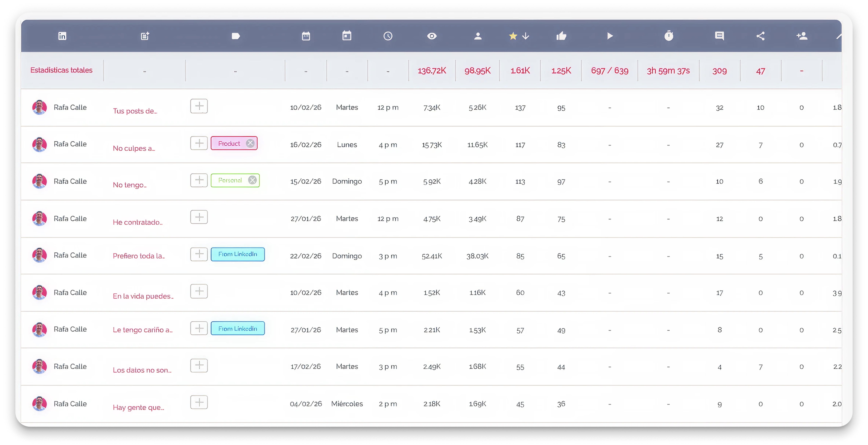Click the thumbs-up likes header icon
This screenshot has height=445, width=868.
(561, 36)
